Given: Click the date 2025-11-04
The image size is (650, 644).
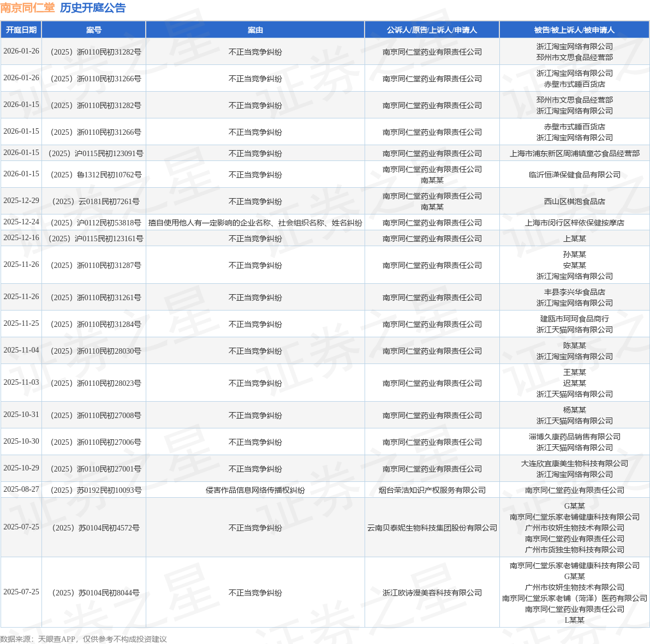Looking at the screenshot, I should click(21, 350).
